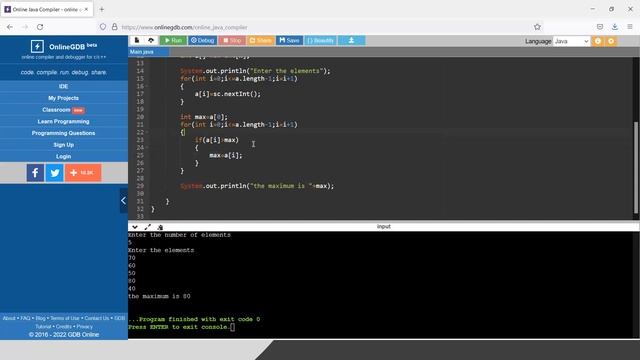Open My Projects in the sidebar

click(64, 98)
